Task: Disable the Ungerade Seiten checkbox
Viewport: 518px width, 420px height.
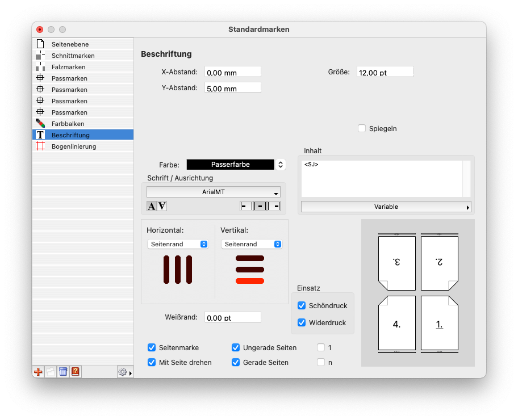Action: pyautogui.click(x=236, y=347)
